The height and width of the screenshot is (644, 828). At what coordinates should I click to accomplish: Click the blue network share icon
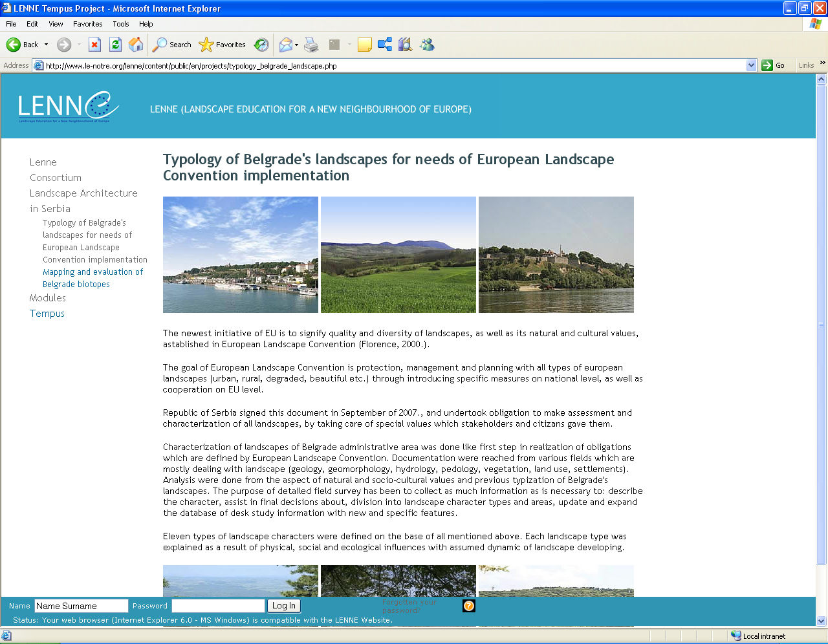pyautogui.click(x=385, y=45)
